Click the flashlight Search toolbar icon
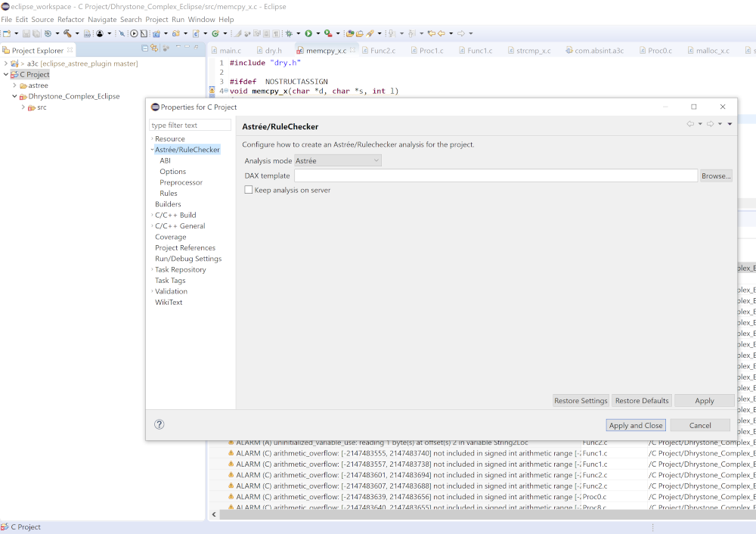 pyautogui.click(x=370, y=33)
